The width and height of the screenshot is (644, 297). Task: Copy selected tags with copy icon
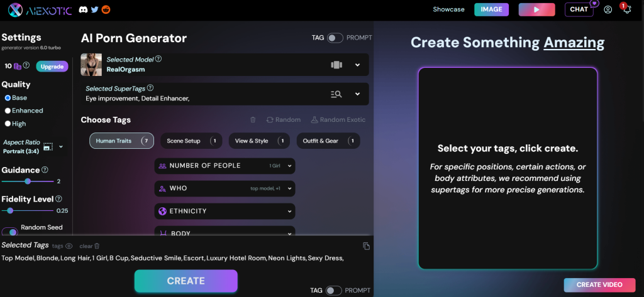pos(367,246)
